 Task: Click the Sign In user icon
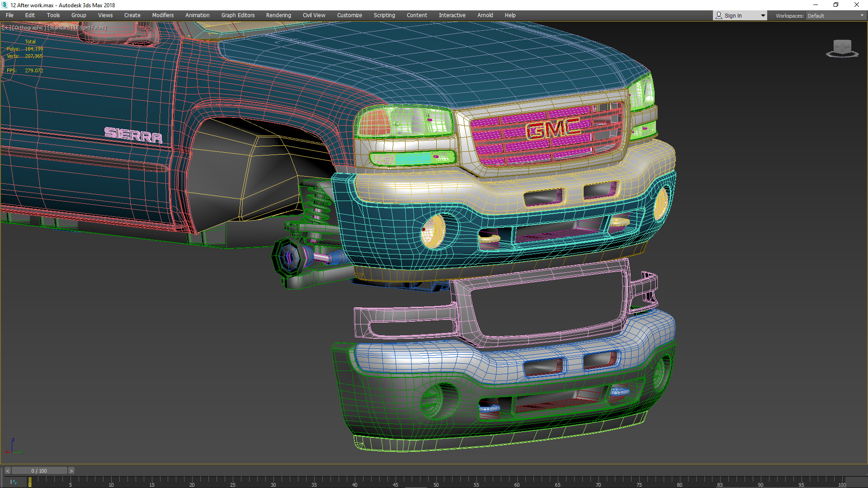coord(719,15)
